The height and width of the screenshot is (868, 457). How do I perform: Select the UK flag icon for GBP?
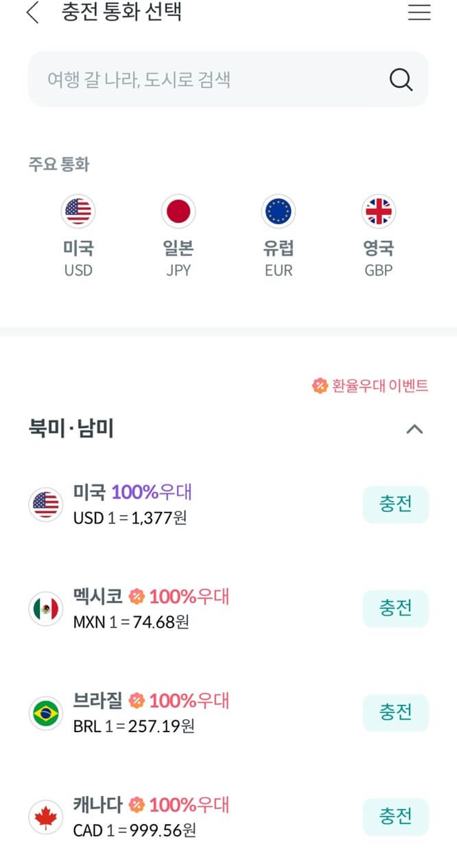pyautogui.click(x=378, y=211)
